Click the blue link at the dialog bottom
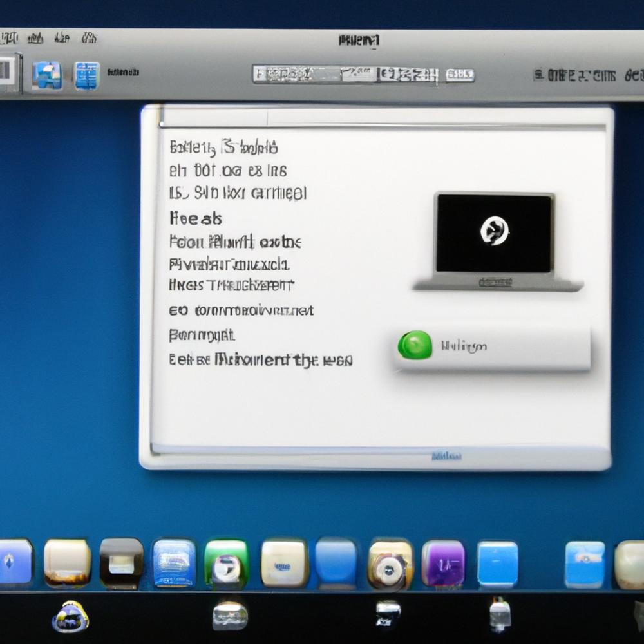Screen dimensions: 644x644 446,456
